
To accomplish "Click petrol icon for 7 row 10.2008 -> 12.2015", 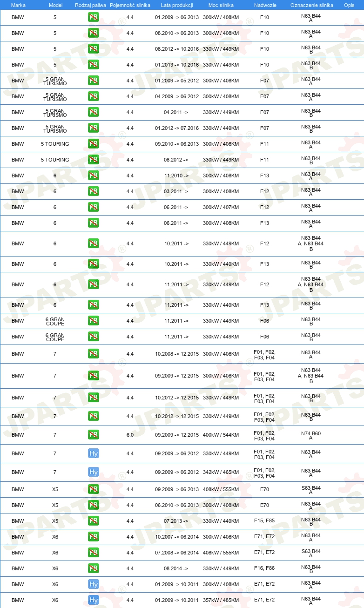I will (x=93, y=354).
